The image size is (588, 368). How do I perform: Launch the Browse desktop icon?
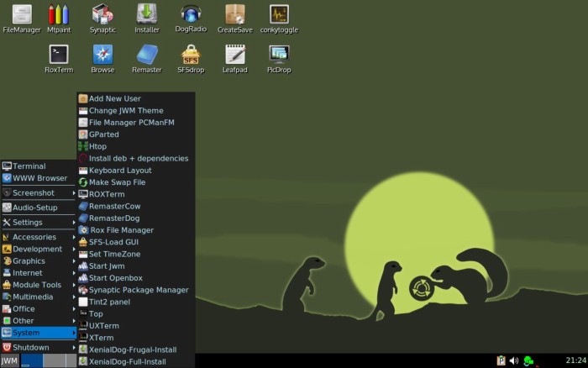click(102, 59)
